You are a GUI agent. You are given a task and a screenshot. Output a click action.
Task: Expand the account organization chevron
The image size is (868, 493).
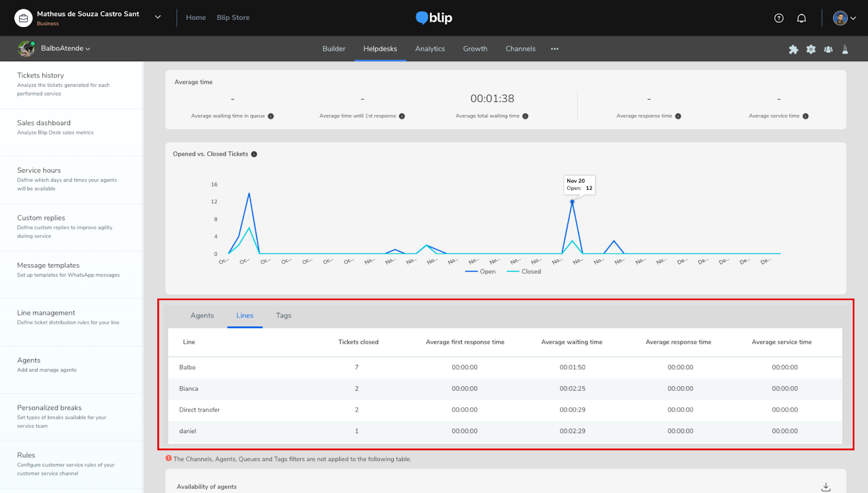[x=158, y=17]
